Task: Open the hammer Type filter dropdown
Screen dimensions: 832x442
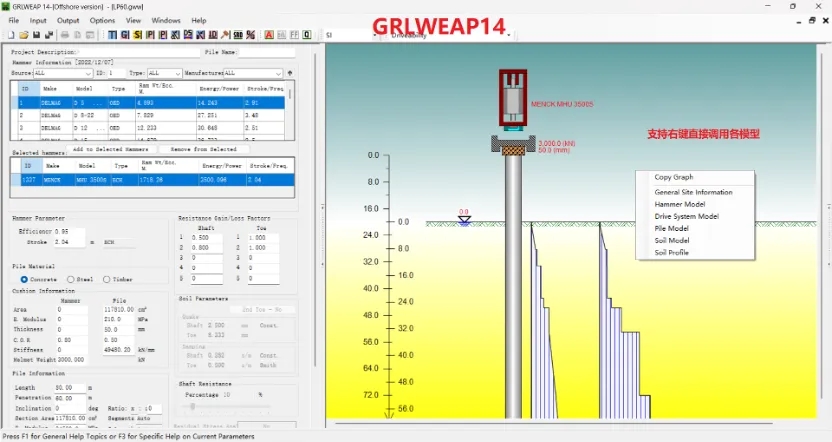Action: pos(178,73)
